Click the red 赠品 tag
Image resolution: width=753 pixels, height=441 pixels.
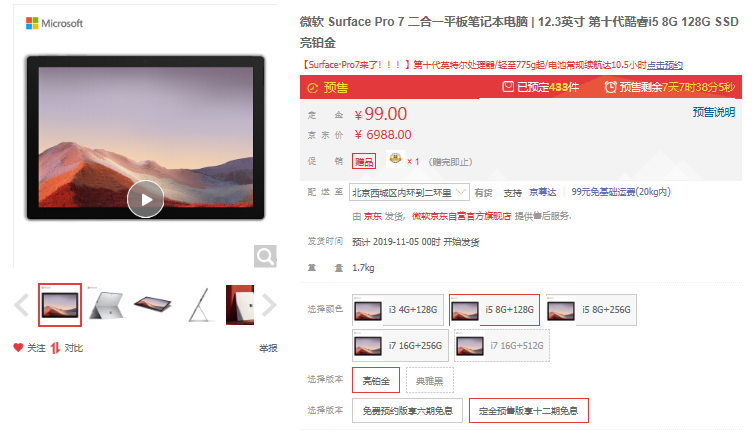coord(364,161)
